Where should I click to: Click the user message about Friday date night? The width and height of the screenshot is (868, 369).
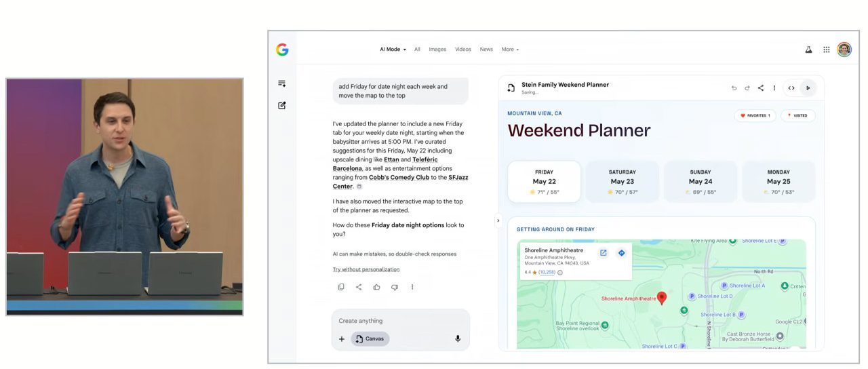pyautogui.click(x=400, y=91)
